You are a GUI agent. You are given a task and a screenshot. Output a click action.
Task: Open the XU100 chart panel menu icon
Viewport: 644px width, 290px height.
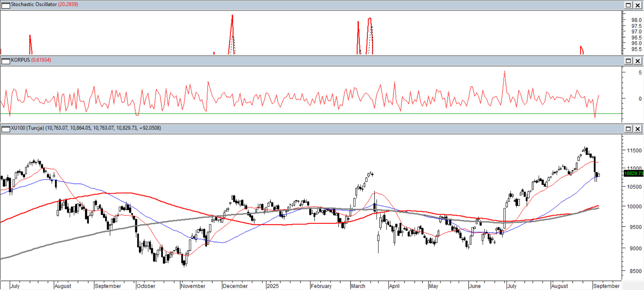coord(5,129)
